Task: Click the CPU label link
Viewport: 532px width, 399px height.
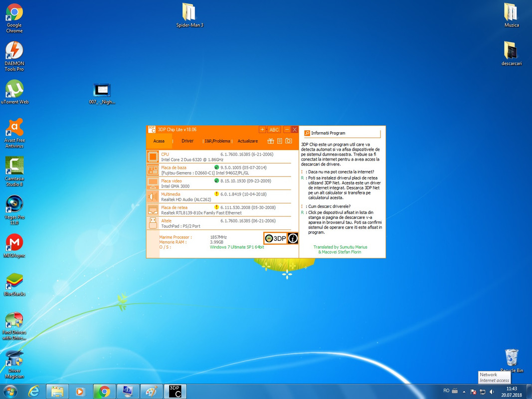Action: [x=165, y=155]
